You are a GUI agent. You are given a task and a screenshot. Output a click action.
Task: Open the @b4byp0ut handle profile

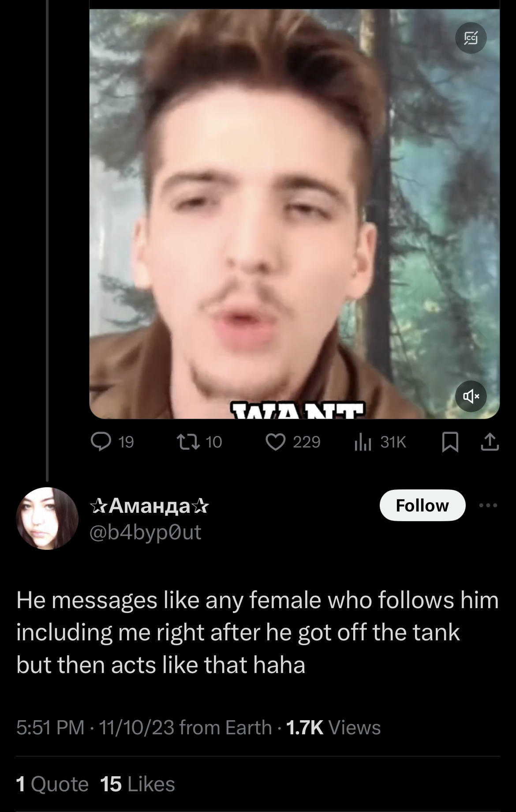click(x=145, y=532)
